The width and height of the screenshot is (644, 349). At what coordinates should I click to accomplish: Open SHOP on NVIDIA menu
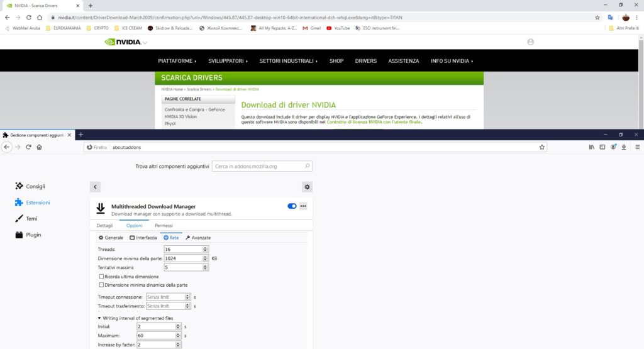(x=336, y=61)
